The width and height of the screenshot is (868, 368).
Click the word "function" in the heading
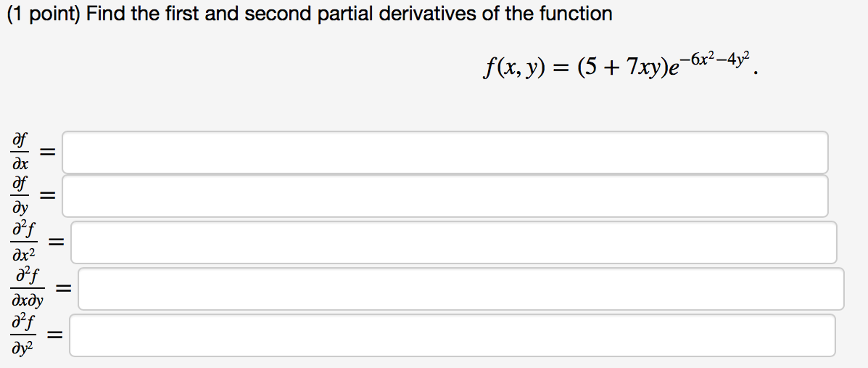576,14
